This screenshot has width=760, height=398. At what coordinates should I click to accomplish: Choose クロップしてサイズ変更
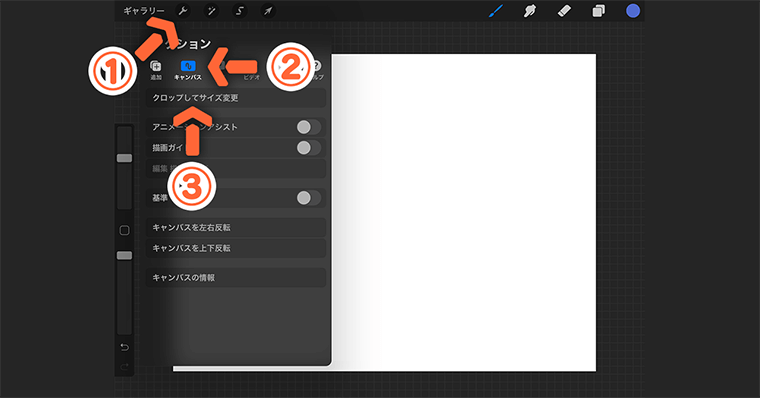pyautogui.click(x=236, y=98)
